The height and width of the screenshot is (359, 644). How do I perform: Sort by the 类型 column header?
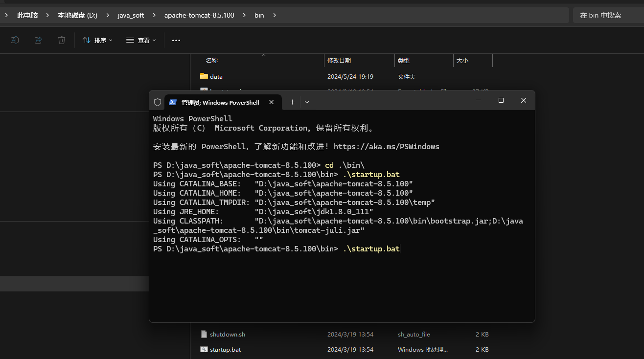(x=404, y=61)
